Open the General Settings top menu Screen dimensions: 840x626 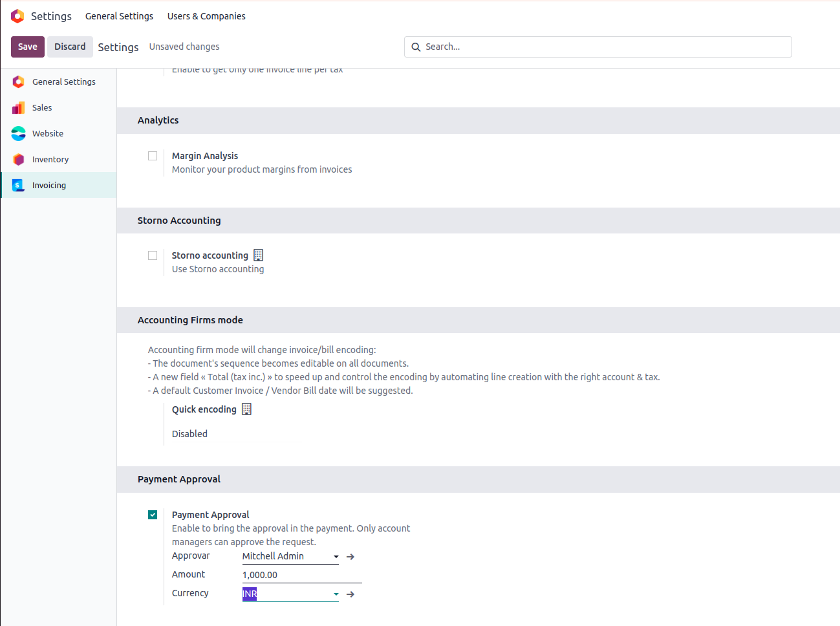pyautogui.click(x=119, y=16)
